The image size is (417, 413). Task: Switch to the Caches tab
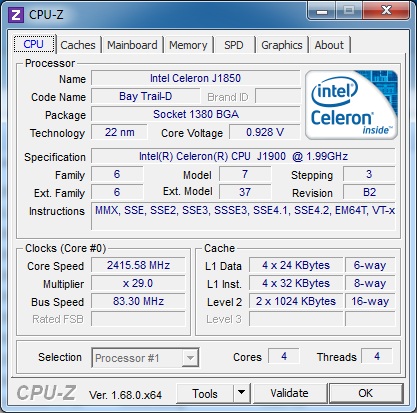78,45
